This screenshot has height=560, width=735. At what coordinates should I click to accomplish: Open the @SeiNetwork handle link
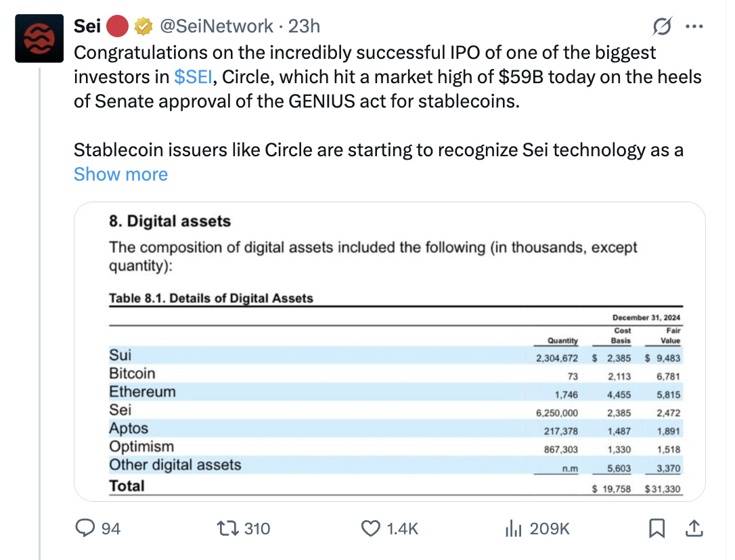pyautogui.click(x=217, y=26)
